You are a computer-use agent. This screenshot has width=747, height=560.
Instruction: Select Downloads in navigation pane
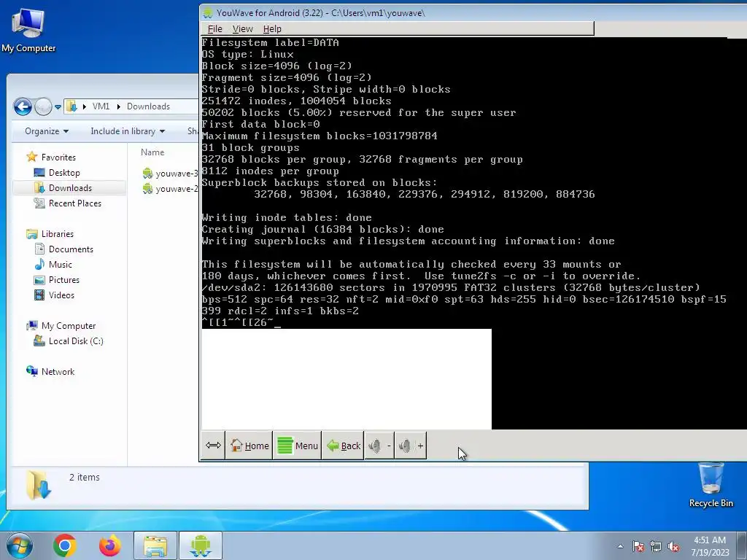pos(69,187)
